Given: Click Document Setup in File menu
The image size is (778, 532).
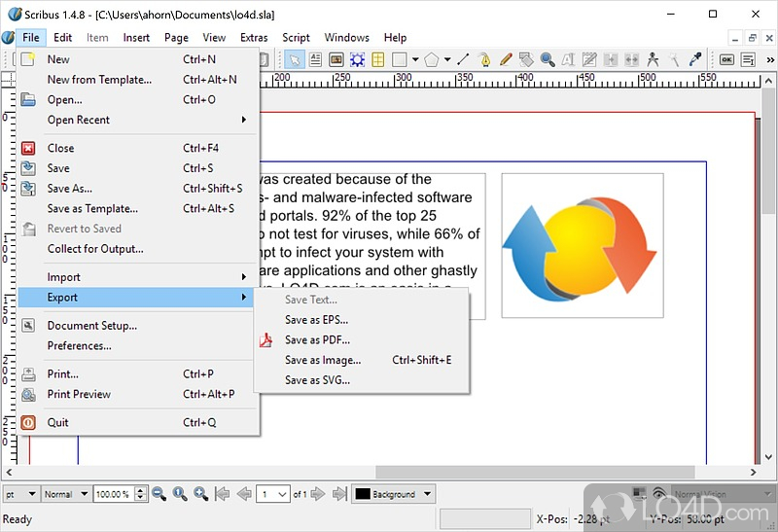Looking at the screenshot, I should [92, 326].
